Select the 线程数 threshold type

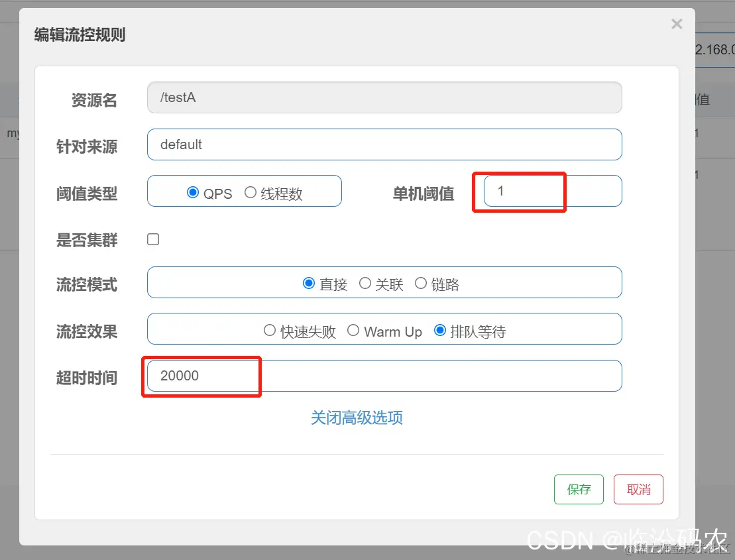pos(250,193)
